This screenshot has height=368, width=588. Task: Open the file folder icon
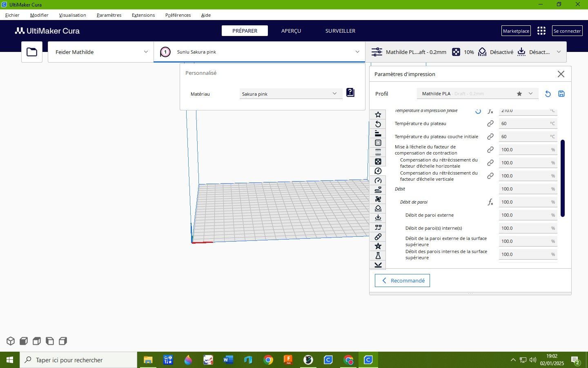pos(32,52)
